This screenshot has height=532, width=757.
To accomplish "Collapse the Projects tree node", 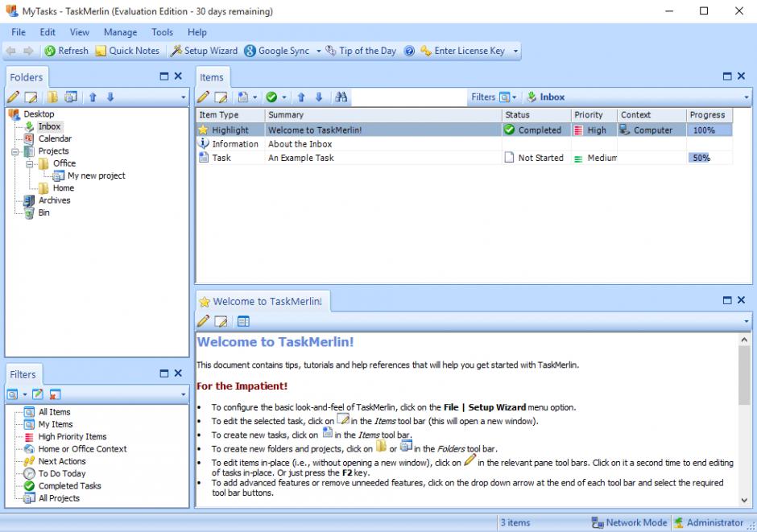I will point(15,151).
